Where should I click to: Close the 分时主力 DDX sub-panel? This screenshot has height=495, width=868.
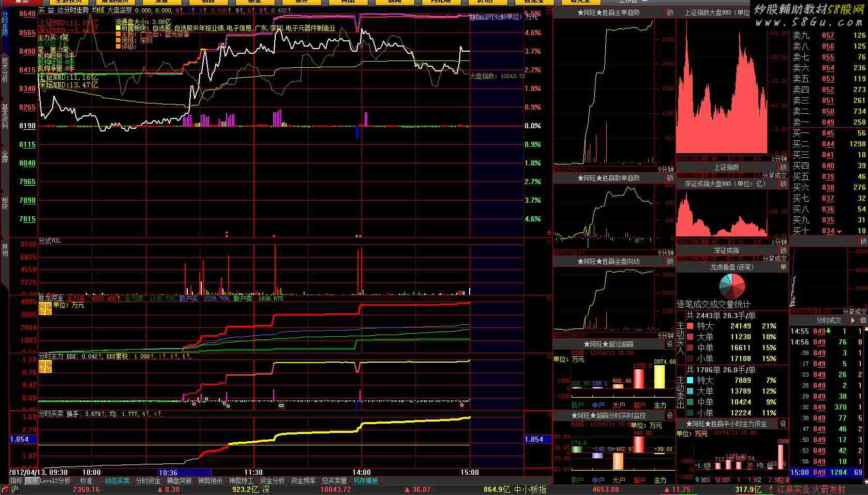(548, 357)
